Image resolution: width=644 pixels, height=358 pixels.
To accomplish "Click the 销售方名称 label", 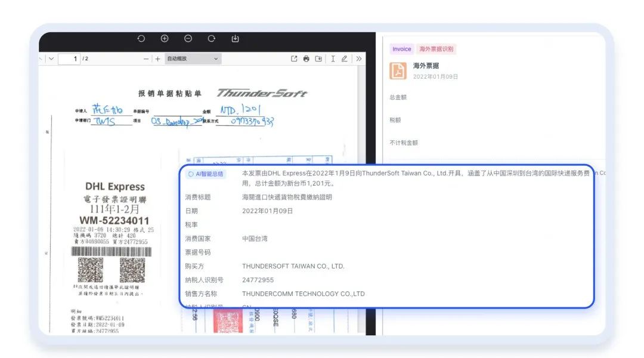I will click(201, 294).
